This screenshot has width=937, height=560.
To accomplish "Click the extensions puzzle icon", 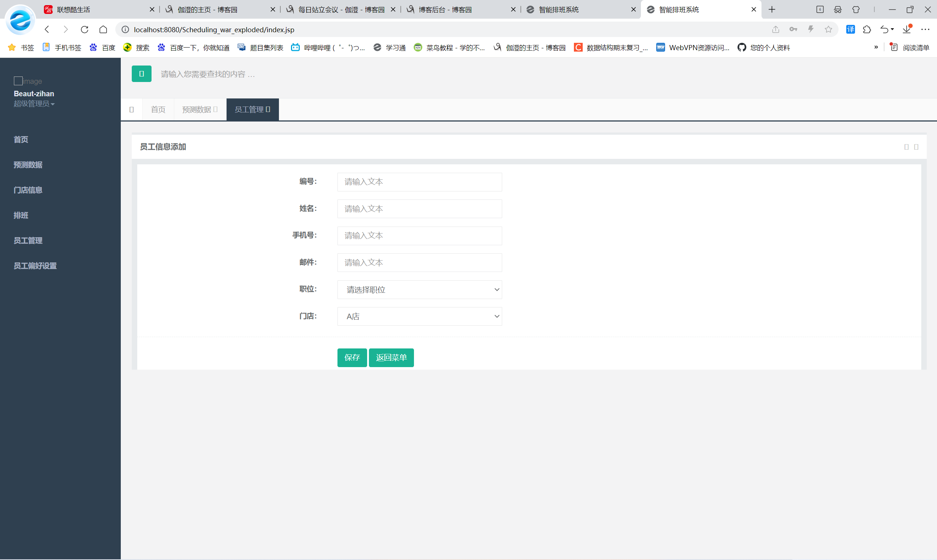I will 867,29.
